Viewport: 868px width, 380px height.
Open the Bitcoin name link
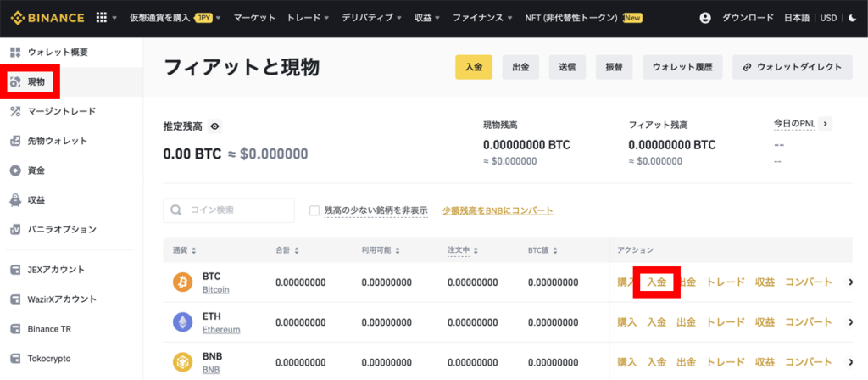[216, 290]
